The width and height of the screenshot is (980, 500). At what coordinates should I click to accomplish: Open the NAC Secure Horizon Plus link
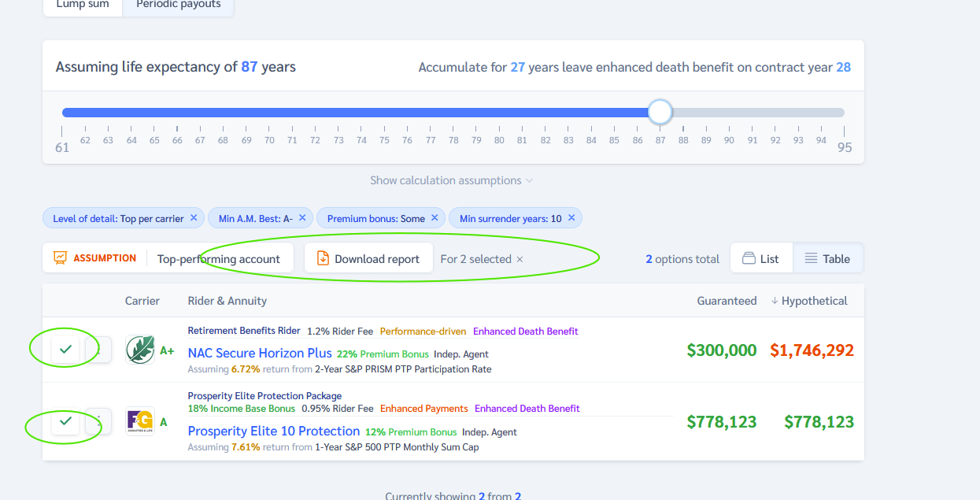(x=260, y=353)
